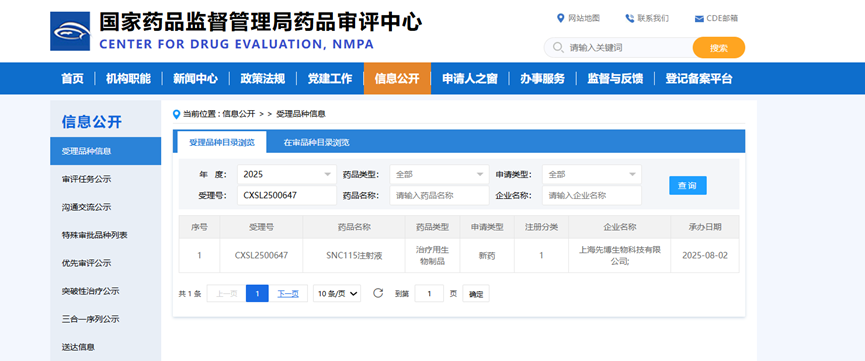Focus the 药品名称 input field
The height and width of the screenshot is (361, 865).
click(439, 195)
